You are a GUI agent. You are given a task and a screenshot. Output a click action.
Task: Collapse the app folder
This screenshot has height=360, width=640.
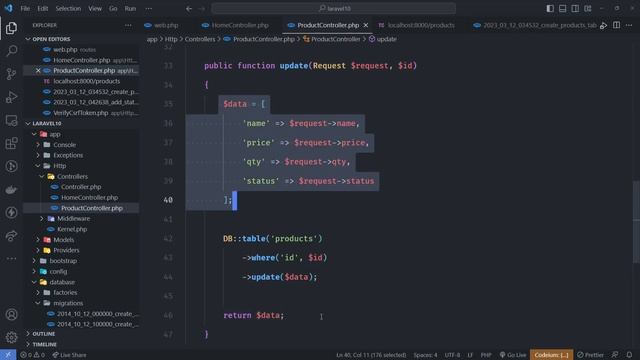pos(81,134)
